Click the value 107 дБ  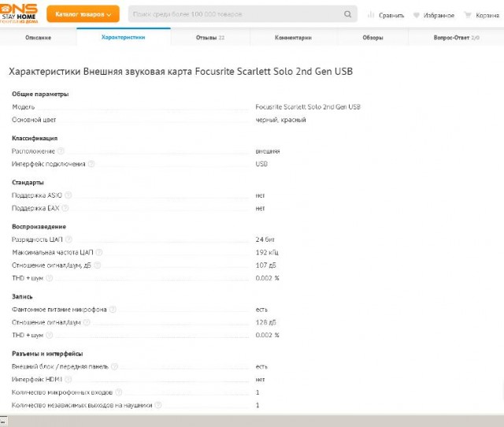[x=266, y=265]
